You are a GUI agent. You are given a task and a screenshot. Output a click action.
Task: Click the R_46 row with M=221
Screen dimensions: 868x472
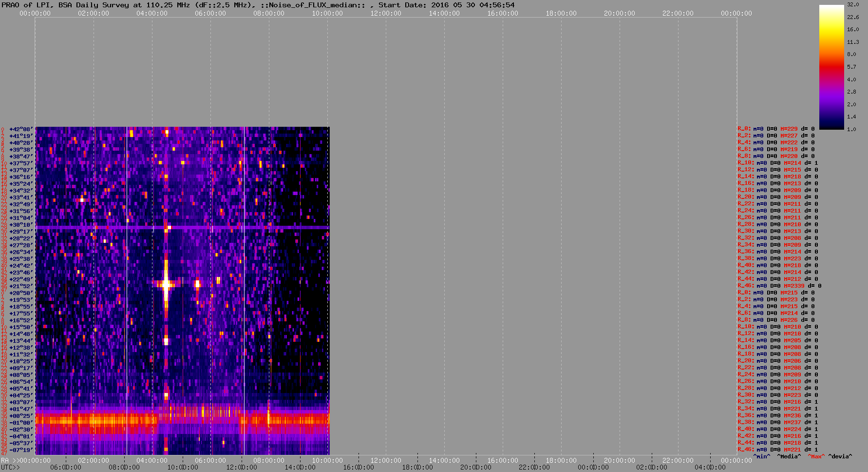click(778, 450)
